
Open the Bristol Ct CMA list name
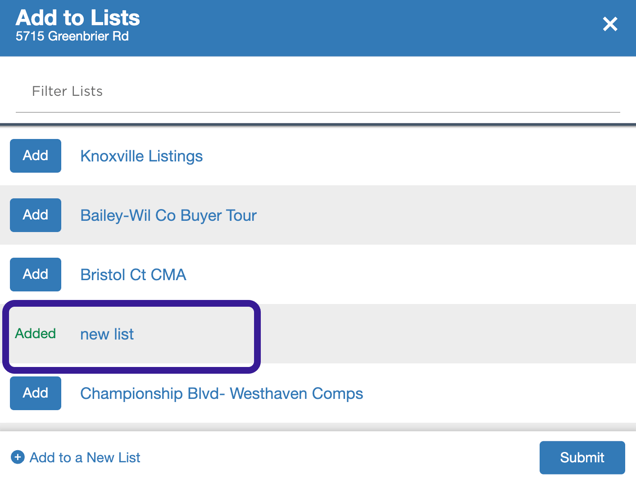click(x=133, y=275)
